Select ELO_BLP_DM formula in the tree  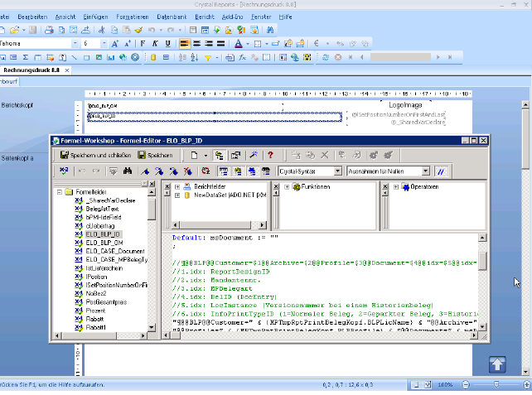pyautogui.click(x=103, y=243)
